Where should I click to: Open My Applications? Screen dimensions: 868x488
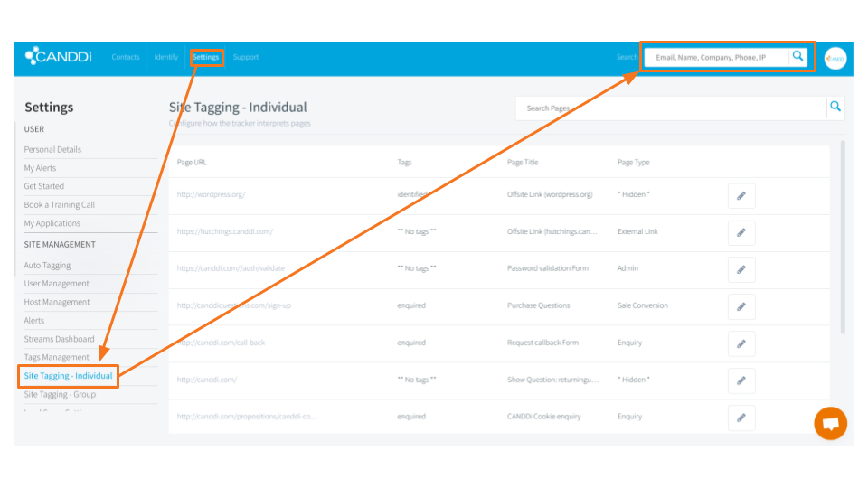coord(52,223)
